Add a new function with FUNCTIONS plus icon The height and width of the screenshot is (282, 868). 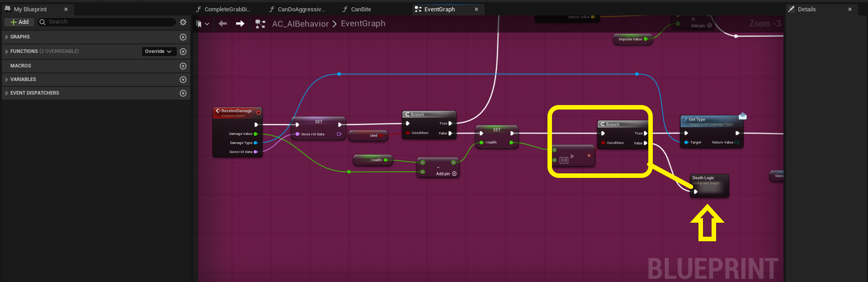pyautogui.click(x=183, y=52)
